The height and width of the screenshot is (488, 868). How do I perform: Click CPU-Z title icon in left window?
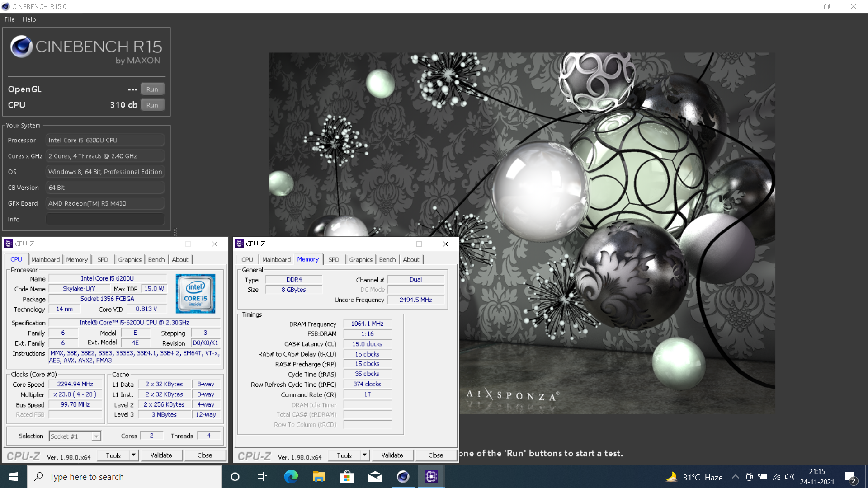tap(8, 244)
